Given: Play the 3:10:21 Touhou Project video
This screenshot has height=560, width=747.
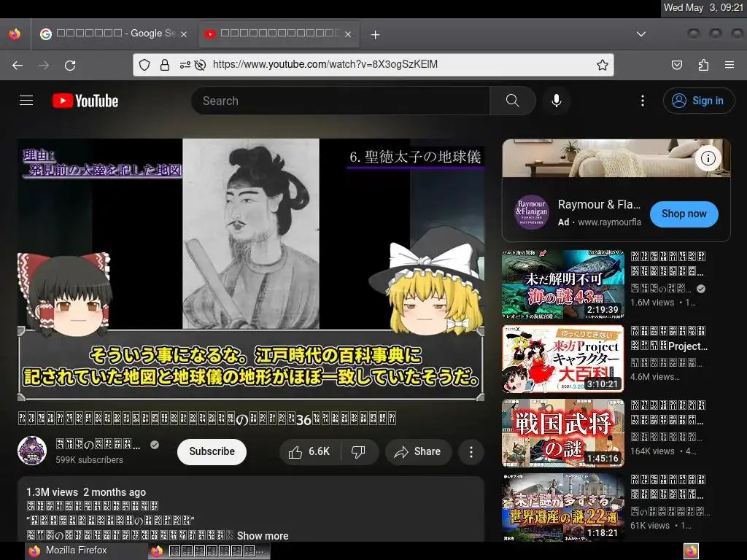Looking at the screenshot, I should [562, 359].
